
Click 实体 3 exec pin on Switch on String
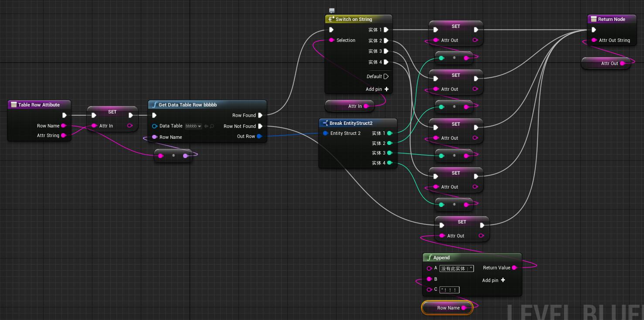click(x=386, y=51)
